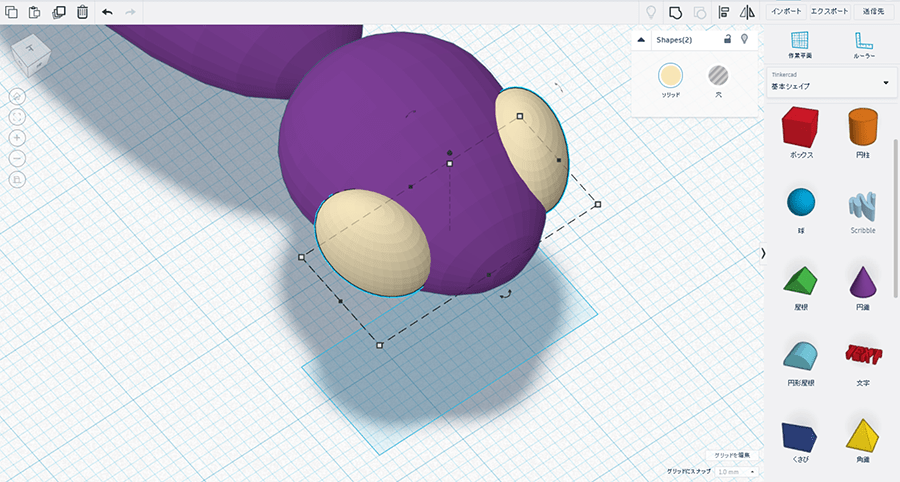The width and height of the screenshot is (900, 482).
Task: Pick the Scribble shape
Action: click(863, 211)
